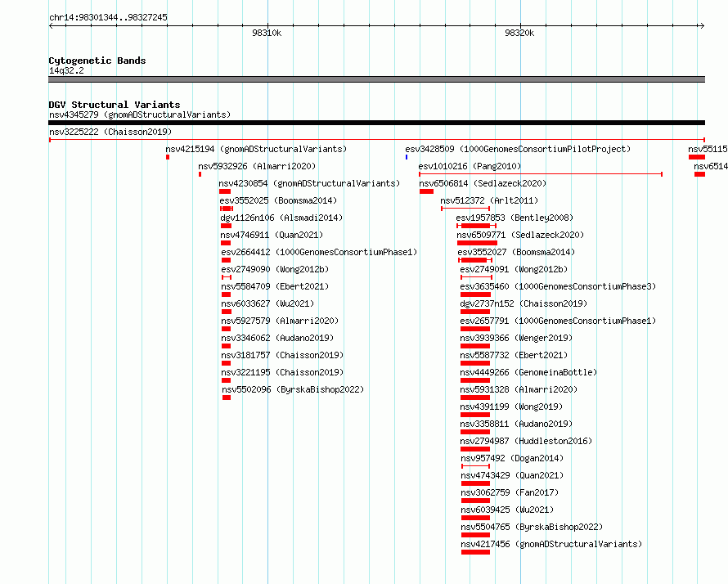Image resolution: width=728 pixels, height=584 pixels.
Task: Click the Cytogenetic Bands track title
Action: click(97, 61)
